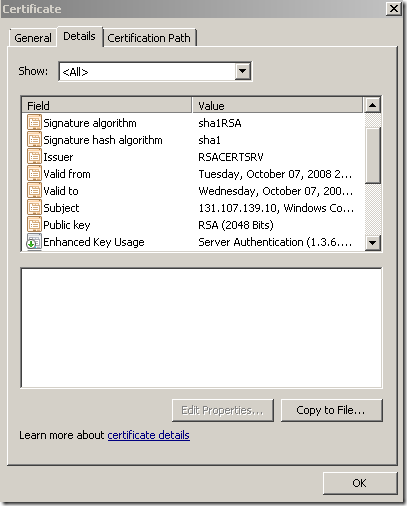Click the Subject field icon
This screenshot has width=407, height=506.
click(x=34, y=208)
